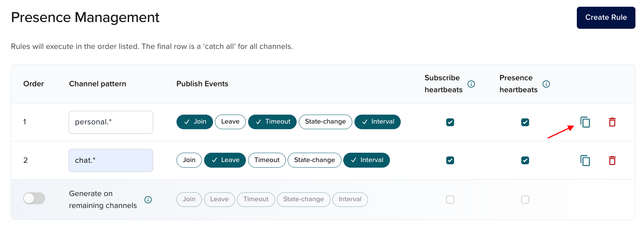Screen dimensions: 644x230
Task: Uncheck Subscribe heartbeats for personal.* rule
Action: tap(450, 122)
